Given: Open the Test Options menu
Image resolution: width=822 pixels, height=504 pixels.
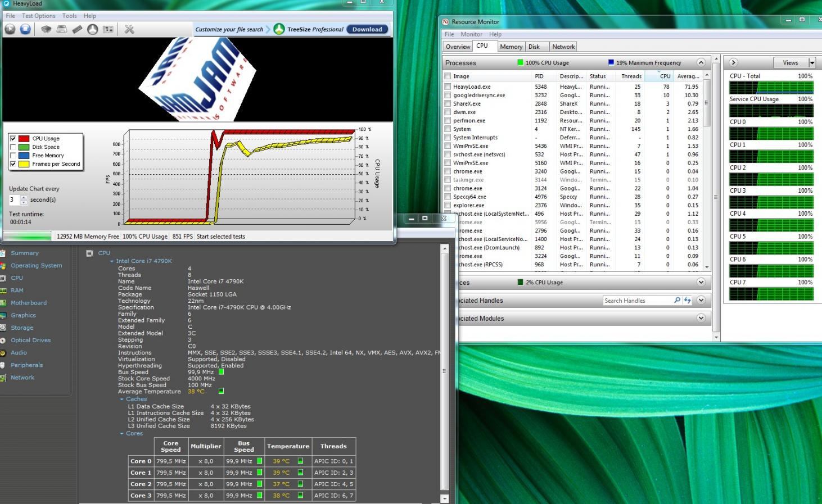Looking at the screenshot, I should click(38, 16).
